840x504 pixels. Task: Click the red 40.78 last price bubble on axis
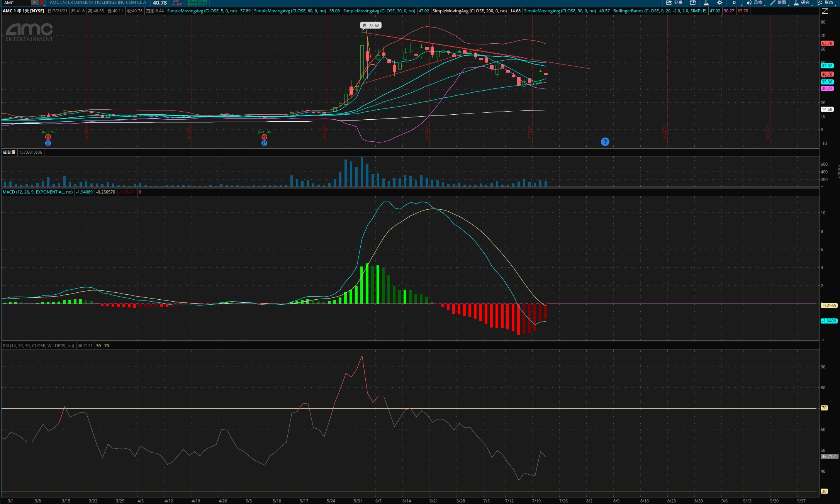827,74
